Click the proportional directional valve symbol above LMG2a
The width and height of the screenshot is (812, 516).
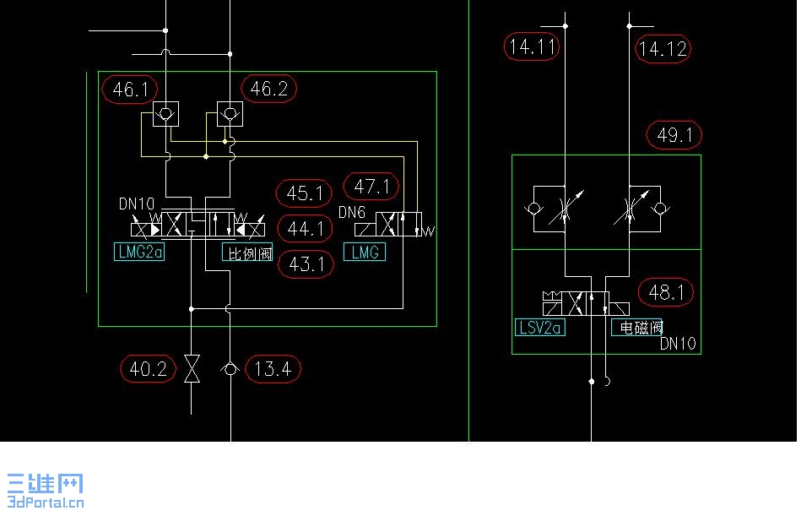point(198,225)
